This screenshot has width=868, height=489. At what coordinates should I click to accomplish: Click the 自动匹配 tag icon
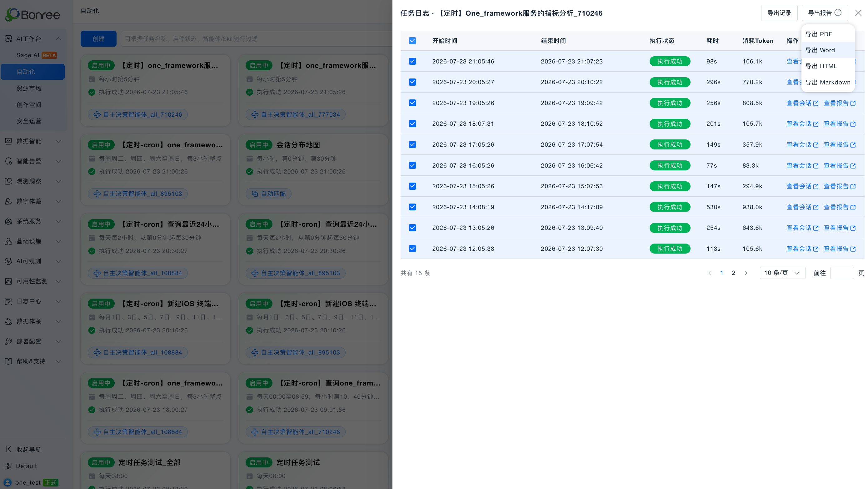[x=255, y=194]
